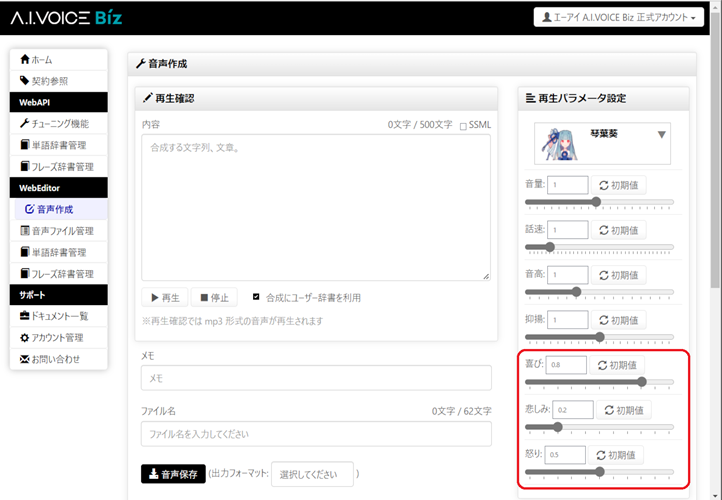Reset 話速 with its 初期値 button
The width and height of the screenshot is (722, 500).
click(618, 230)
